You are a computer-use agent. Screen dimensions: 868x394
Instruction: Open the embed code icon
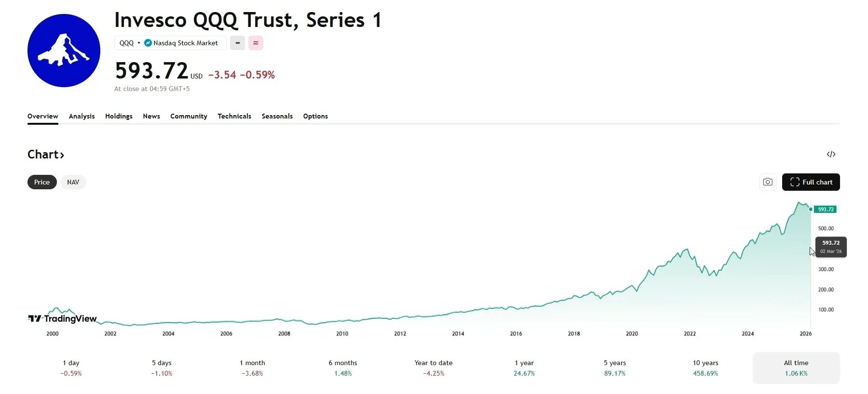coord(831,154)
